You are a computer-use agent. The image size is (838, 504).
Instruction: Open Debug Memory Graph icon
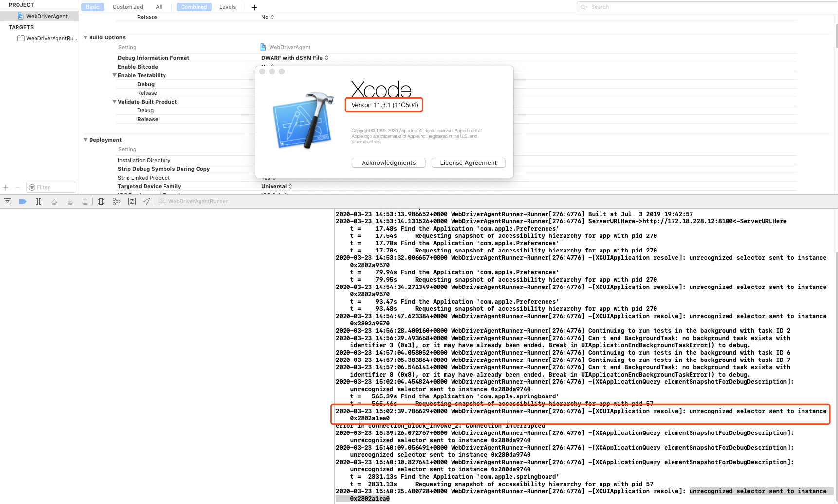(116, 201)
